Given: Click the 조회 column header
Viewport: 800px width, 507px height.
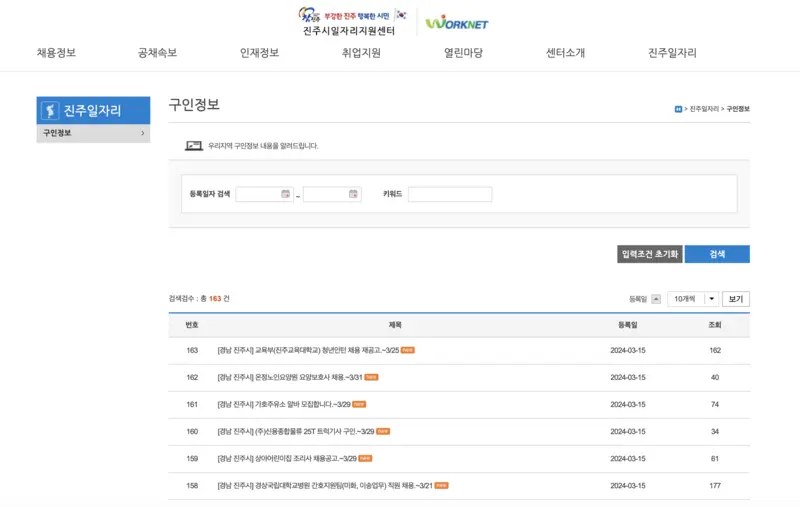Looking at the screenshot, I should [715, 325].
